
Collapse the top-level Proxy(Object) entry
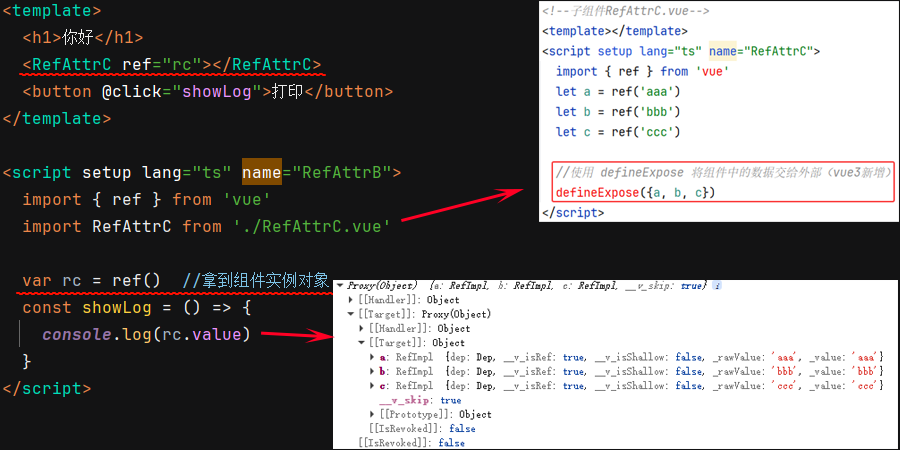pyautogui.click(x=341, y=287)
